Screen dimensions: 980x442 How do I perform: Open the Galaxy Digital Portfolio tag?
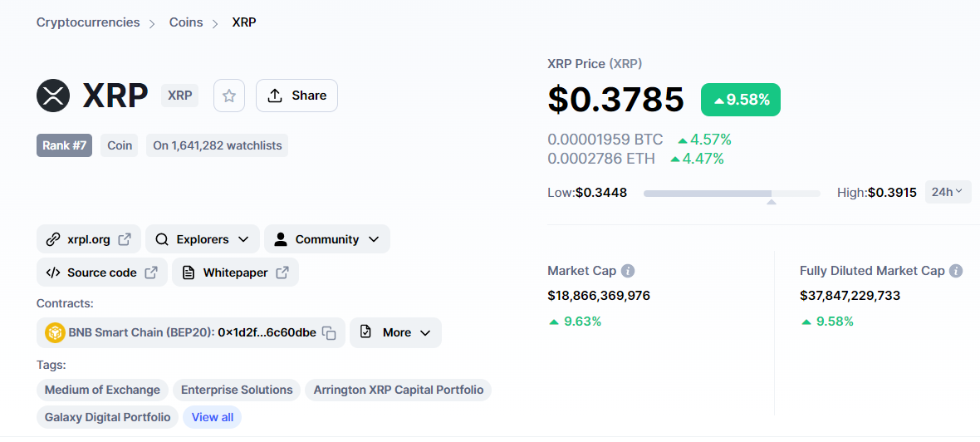[x=107, y=417]
